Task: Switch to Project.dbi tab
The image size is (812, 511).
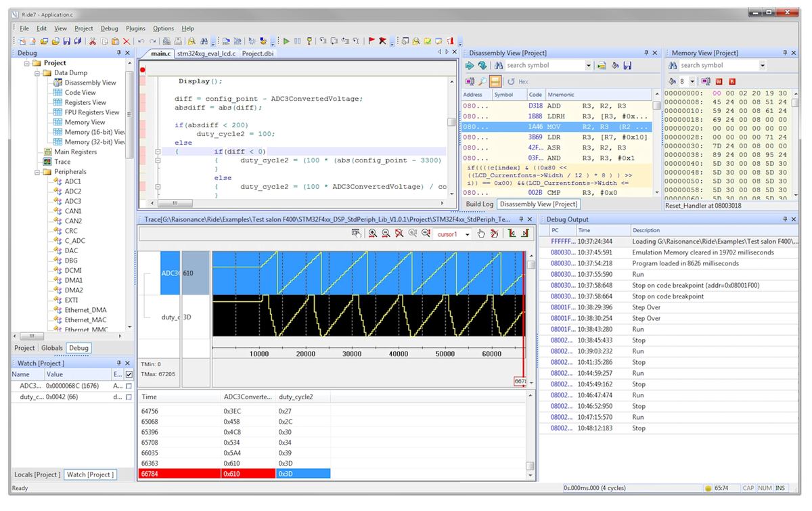Action: 258,53
